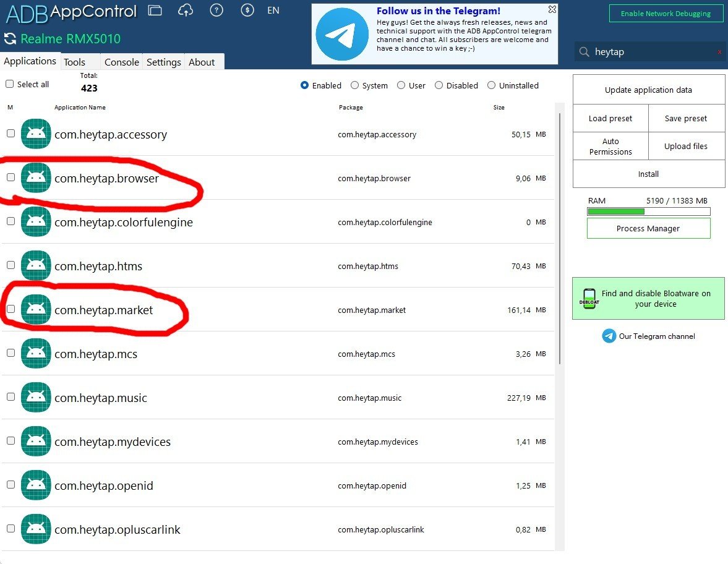Screen dimensions: 728x564
Task: Check the com.heytap.mydevices checkbox
Action: click(11, 440)
